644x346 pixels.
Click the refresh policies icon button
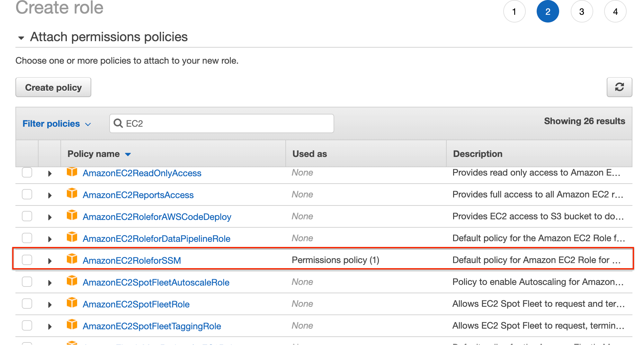tap(619, 87)
